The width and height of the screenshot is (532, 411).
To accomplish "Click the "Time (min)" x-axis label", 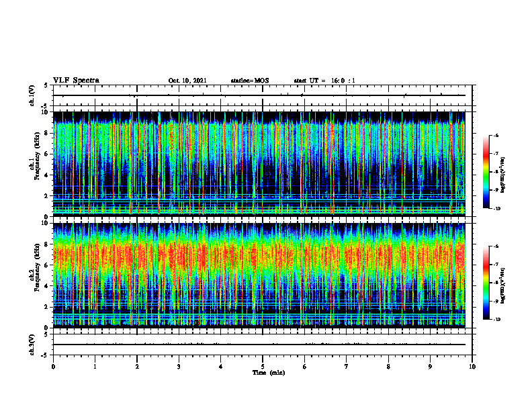I will click(269, 373).
